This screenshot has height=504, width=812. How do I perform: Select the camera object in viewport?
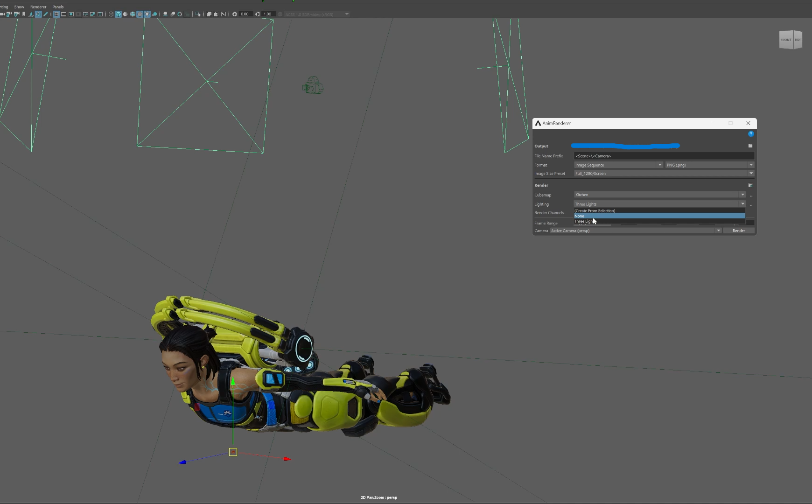313,86
